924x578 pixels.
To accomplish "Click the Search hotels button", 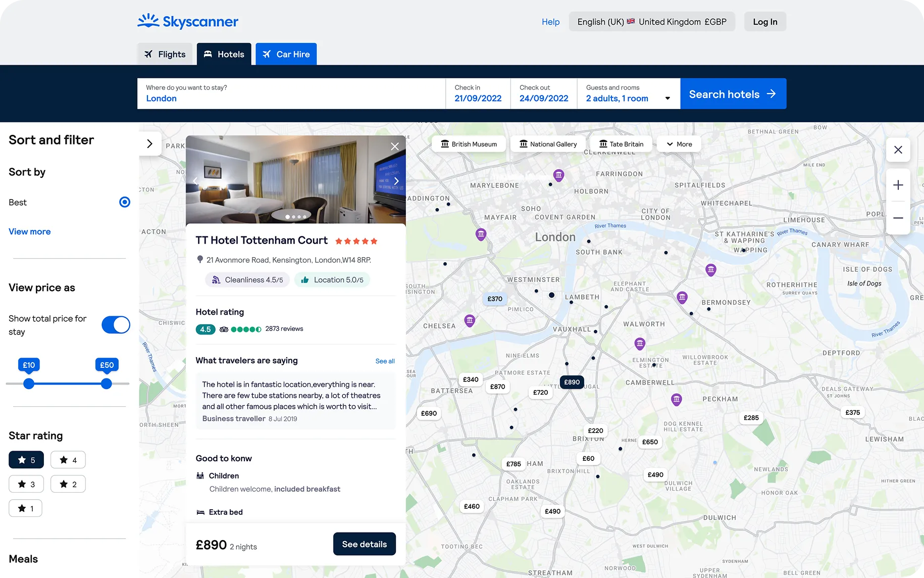I will point(733,93).
